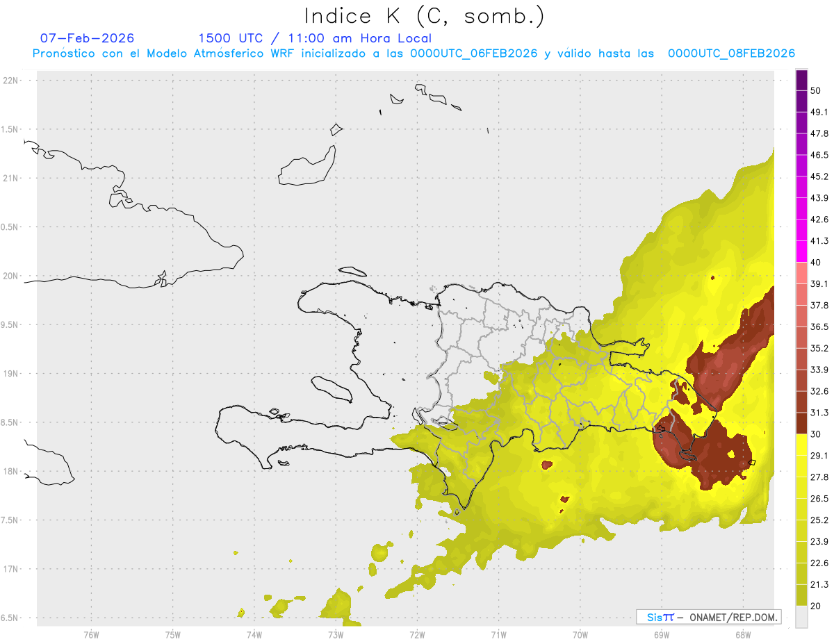
Task: Click the colorbar value 21.3
Action: [x=819, y=584]
